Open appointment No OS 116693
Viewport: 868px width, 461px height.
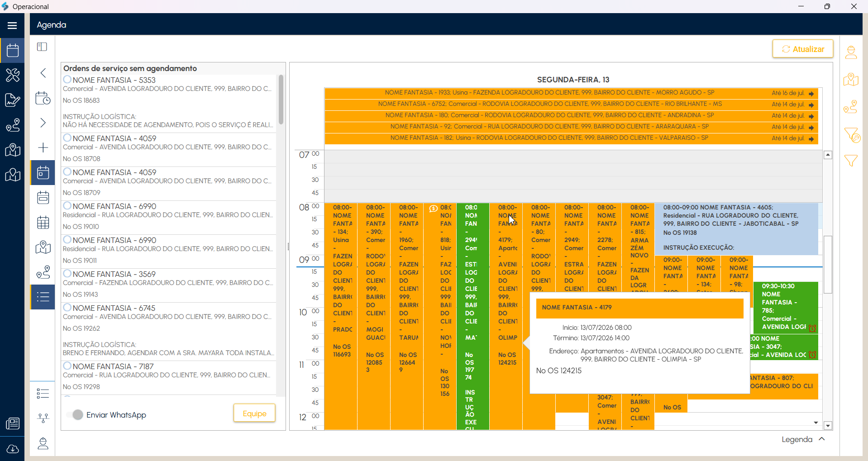click(x=341, y=316)
